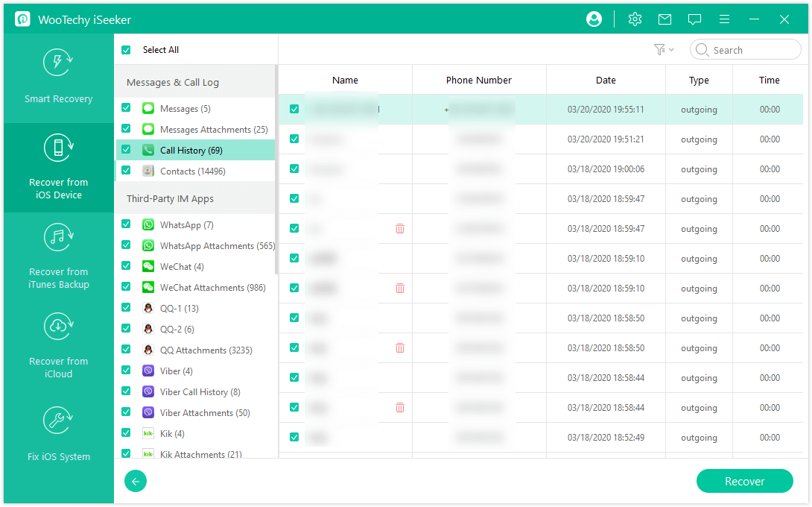Click the WhatsApp icon in the category list
812x507 pixels.
click(x=148, y=225)
